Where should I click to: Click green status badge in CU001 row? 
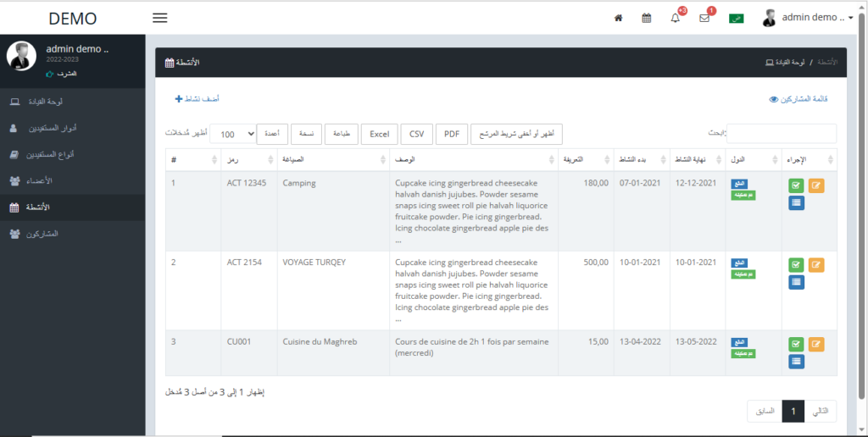(743, 353)
